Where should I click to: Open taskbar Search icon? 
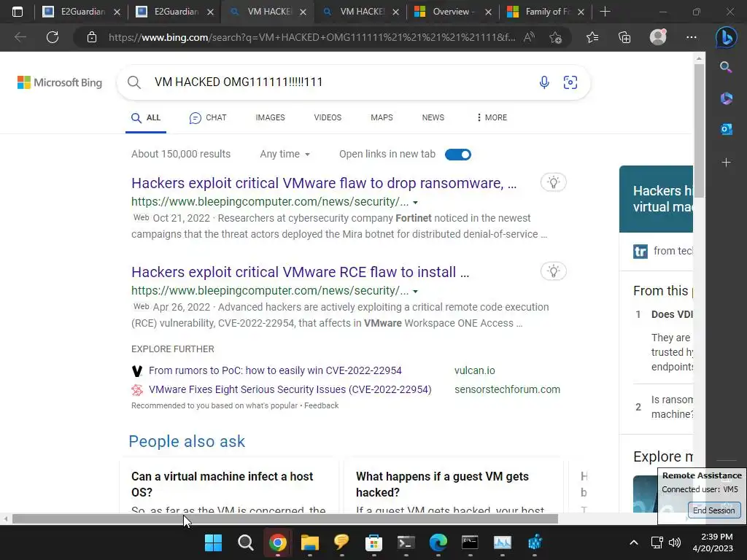pyautogui.click(x=245, y=542)
